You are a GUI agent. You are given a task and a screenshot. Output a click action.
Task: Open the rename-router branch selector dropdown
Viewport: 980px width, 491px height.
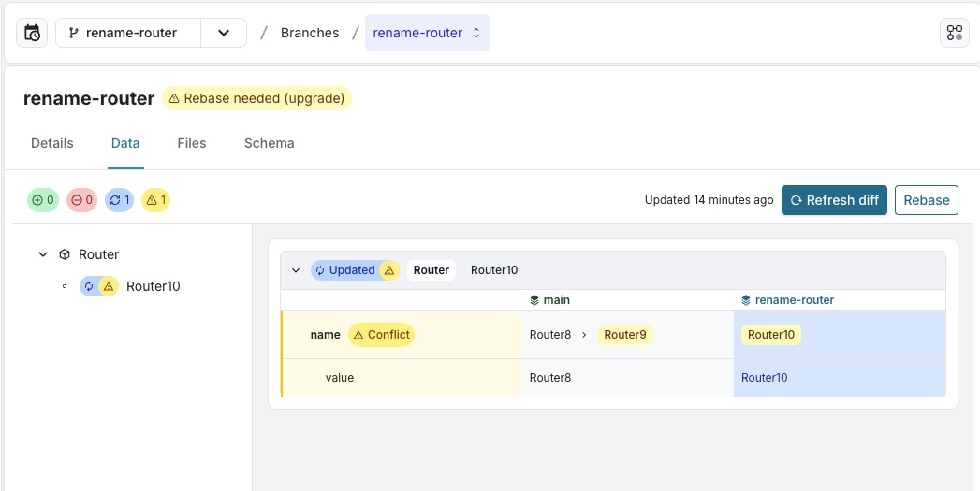(x=224, y=33)
